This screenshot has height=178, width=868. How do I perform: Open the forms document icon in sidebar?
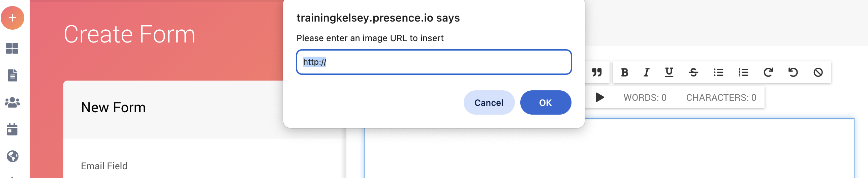tap(12, 75)
